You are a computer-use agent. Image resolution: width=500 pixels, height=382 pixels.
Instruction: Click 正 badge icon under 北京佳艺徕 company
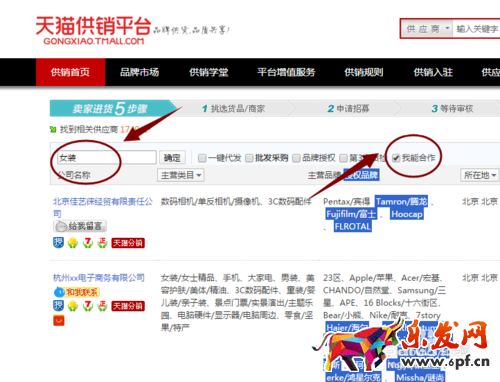tap(102, 243)
